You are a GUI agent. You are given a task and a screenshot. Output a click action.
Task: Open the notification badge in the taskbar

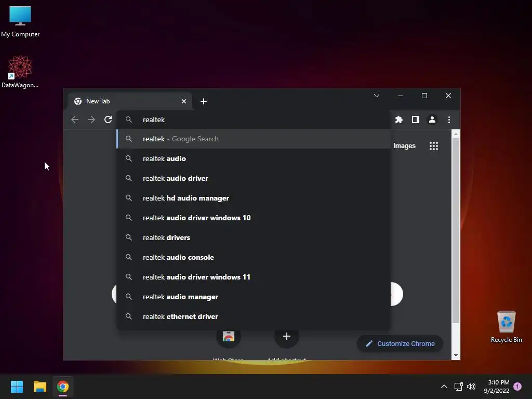pos(517,387)
